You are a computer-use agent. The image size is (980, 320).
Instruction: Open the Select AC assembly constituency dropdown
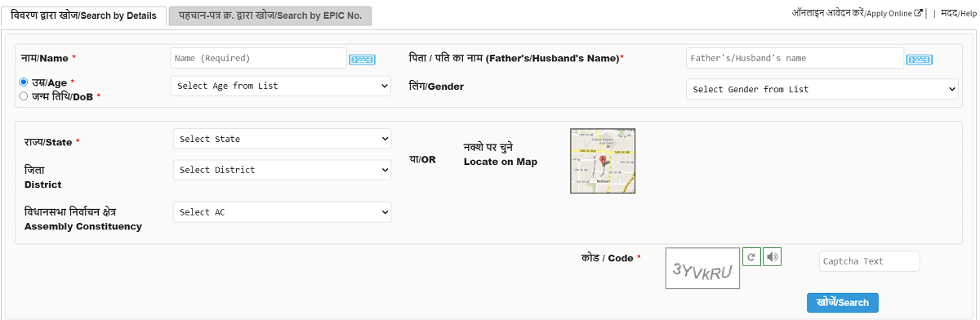pos(283,212)
